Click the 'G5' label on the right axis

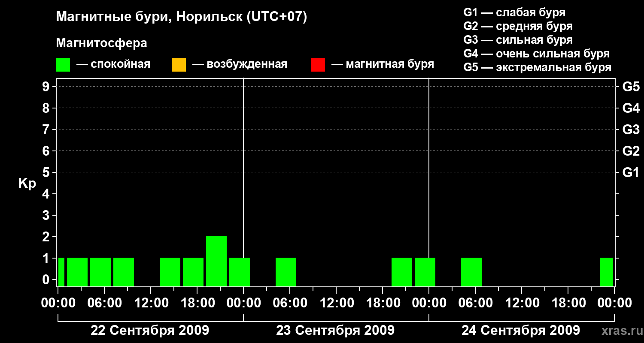coord(631,87)
